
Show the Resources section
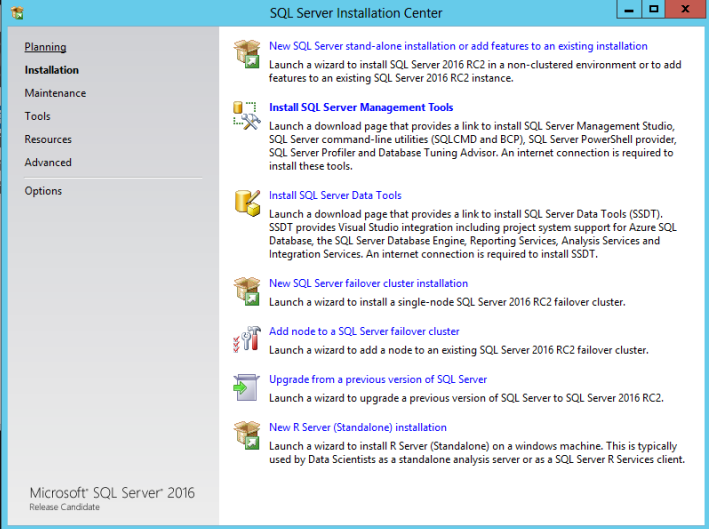click(x=48, y=139)
